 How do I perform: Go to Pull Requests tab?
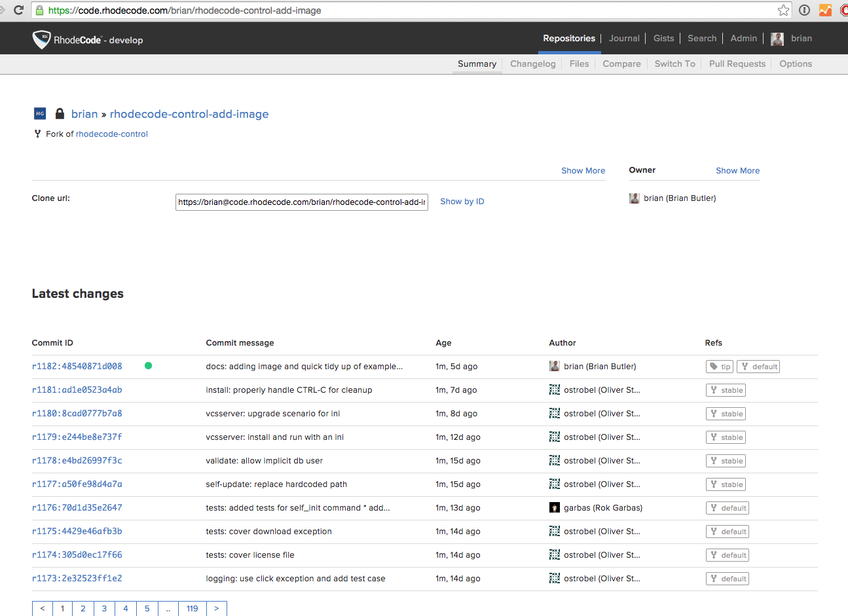point(737,64)
